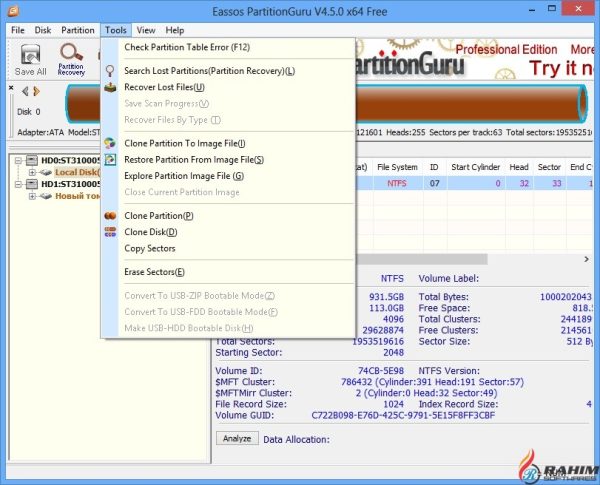600x485 pixels.
Task: Maximize the PartitionGuru window
Action: pos(551,8)
